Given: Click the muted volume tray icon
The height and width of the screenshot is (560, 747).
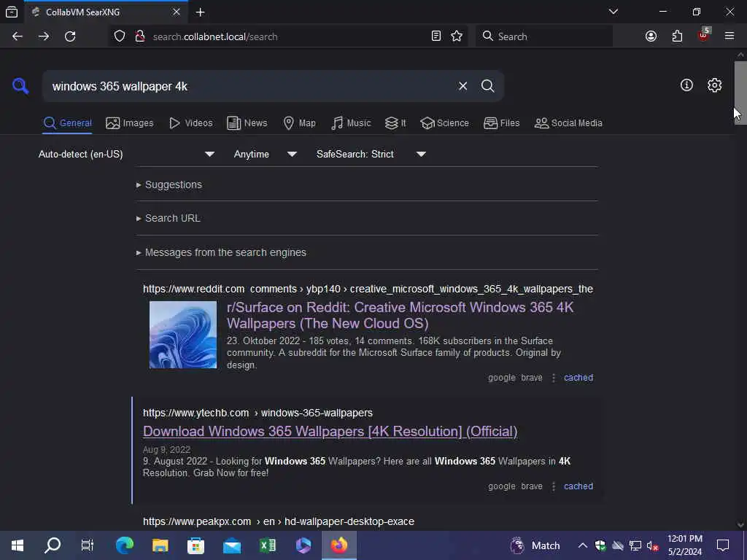Looking at the screenshot, I should [x=652, y=545].
